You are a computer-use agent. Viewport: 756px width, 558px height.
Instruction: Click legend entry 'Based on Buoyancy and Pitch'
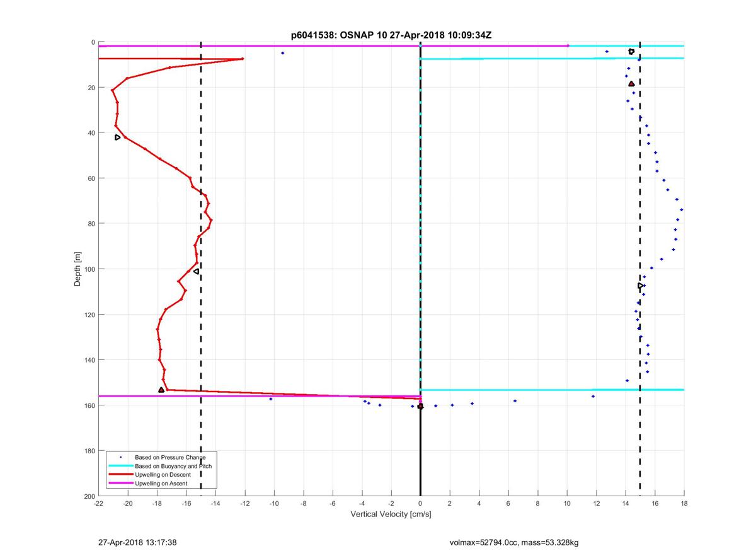tap(173, 465)
